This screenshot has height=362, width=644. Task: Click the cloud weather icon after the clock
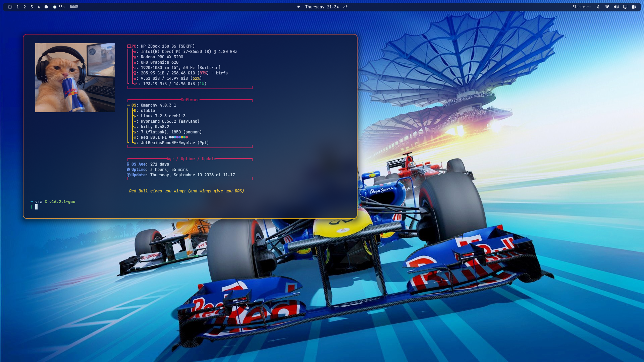click(x=345, y=7)
